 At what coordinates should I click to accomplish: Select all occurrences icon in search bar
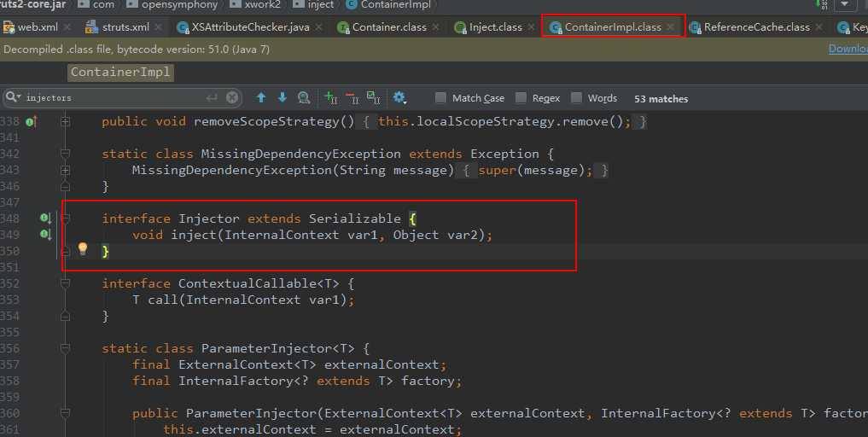pyautogui.click(x=374, y=98)
